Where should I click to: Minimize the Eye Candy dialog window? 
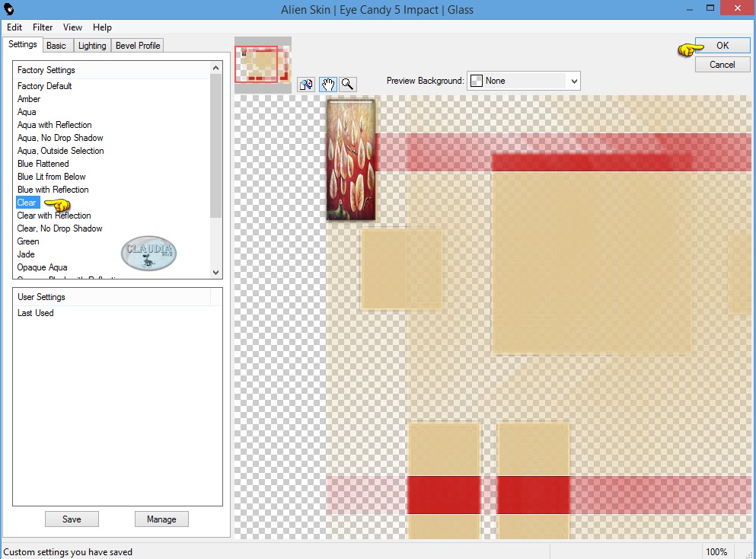pyautogui.click(x=691, y=9)
